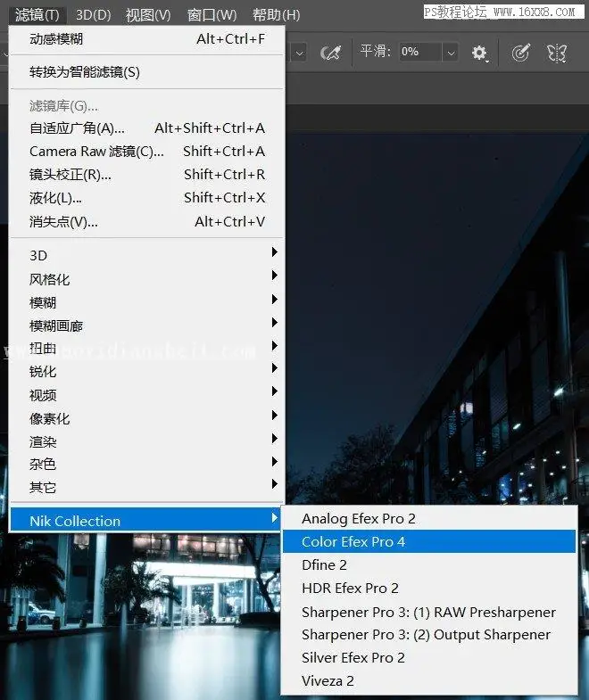Image resolution: width=589 pixels, height=700 pixels.
Task: Expand the 锐化 submenu
Action: pos(147,372)
